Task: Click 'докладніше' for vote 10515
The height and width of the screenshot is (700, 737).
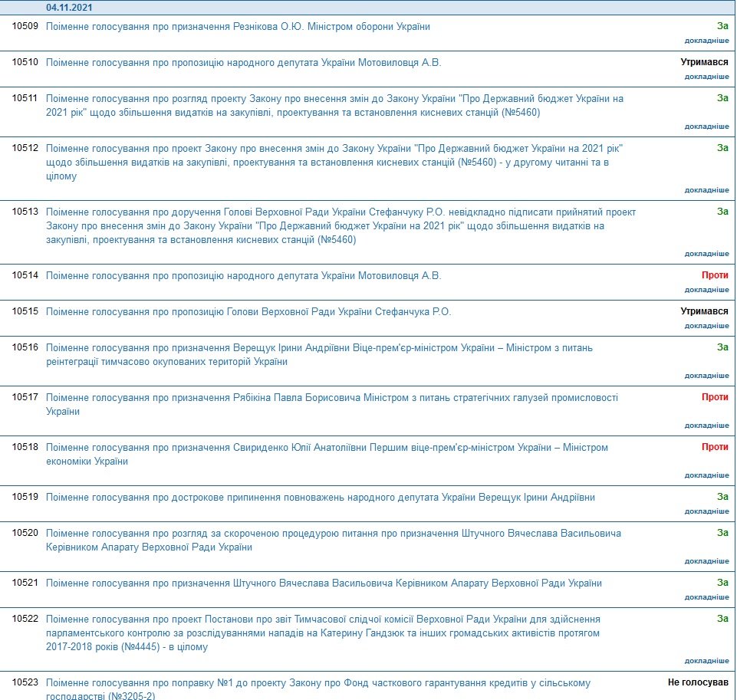Action: [x=706, y=326]
